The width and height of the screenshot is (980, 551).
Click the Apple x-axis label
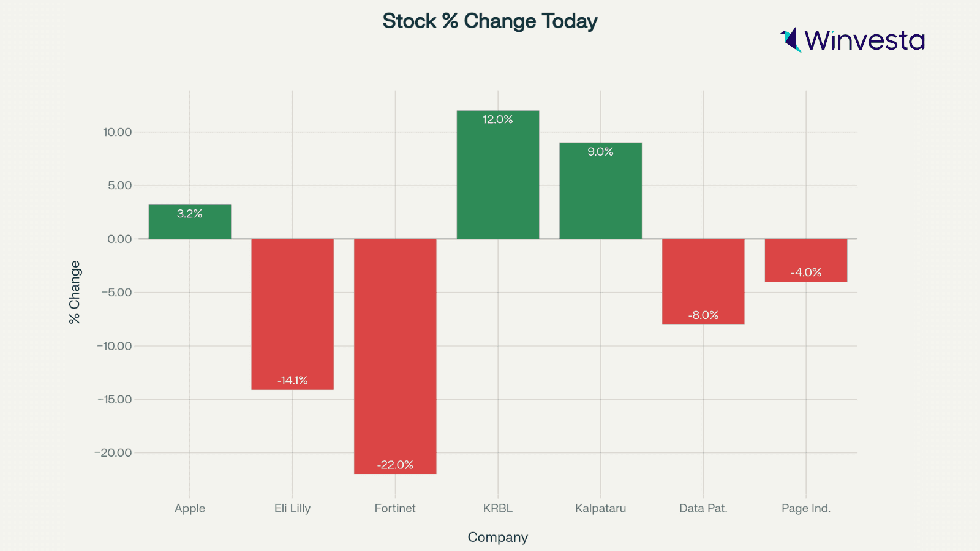click(x=190, y=508)
